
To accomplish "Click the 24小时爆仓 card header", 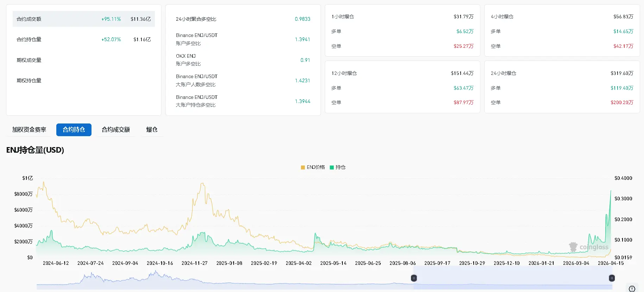I will point(562,73).
